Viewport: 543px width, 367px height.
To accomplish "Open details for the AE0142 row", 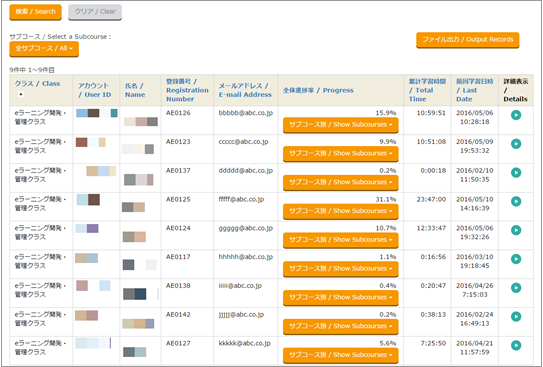I will (x=516, y=316).
